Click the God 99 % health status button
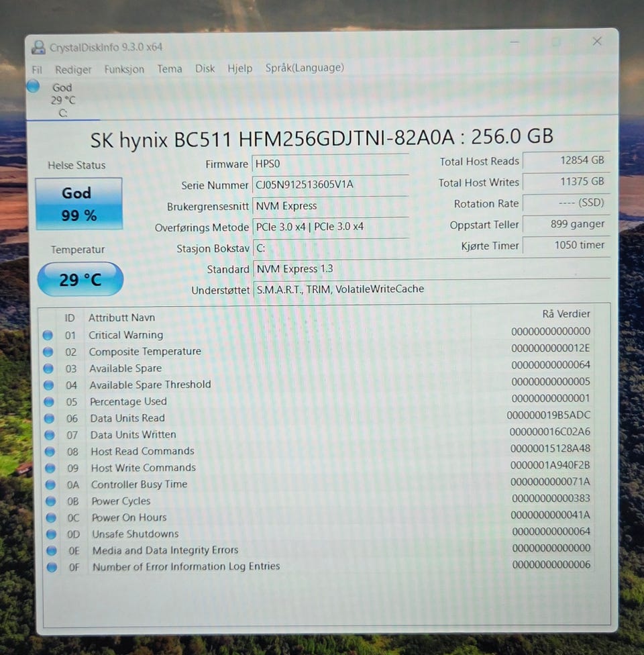 [79, 203]
